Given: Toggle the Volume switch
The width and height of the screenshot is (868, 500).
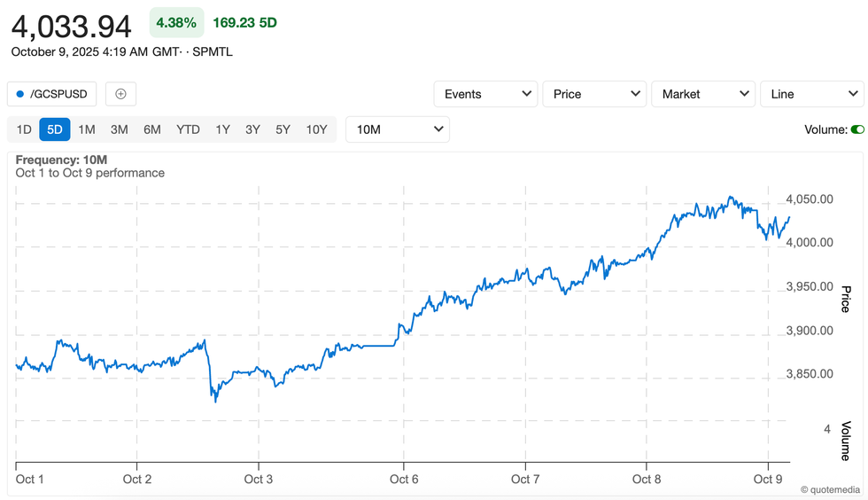Looking at the screenshot, I should coord(856,129).
